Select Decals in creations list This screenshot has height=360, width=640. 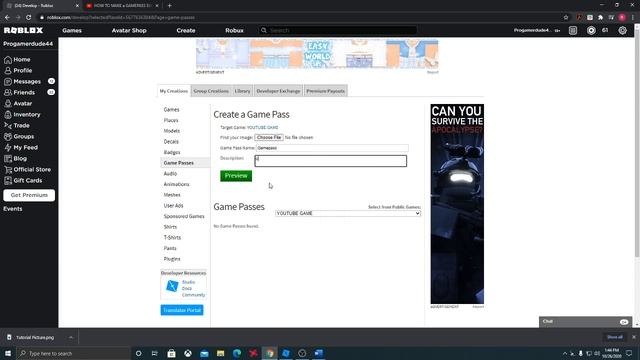click(x=171, y=142)
